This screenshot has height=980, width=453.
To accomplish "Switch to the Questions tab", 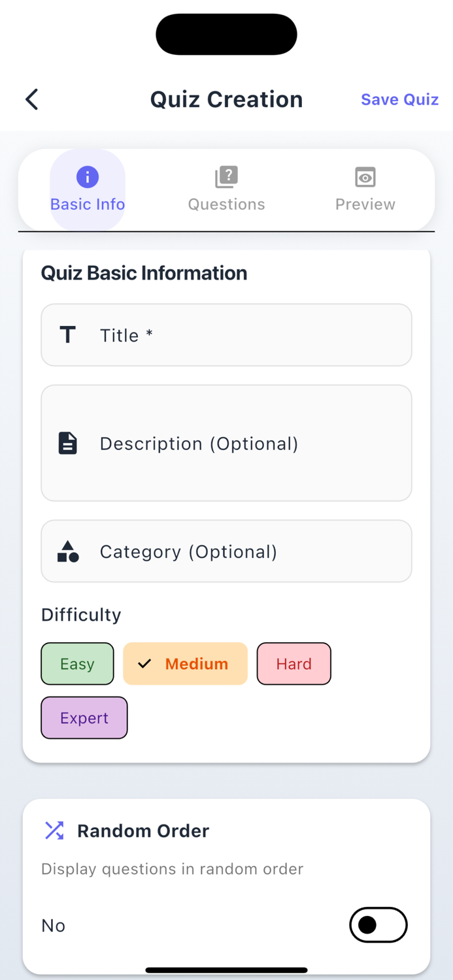I will [226, 189].
